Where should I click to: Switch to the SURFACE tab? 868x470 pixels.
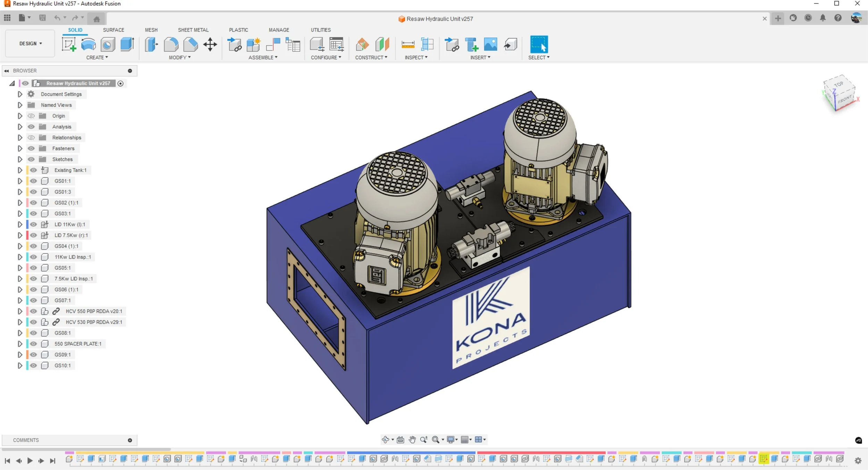click(113, 30)
